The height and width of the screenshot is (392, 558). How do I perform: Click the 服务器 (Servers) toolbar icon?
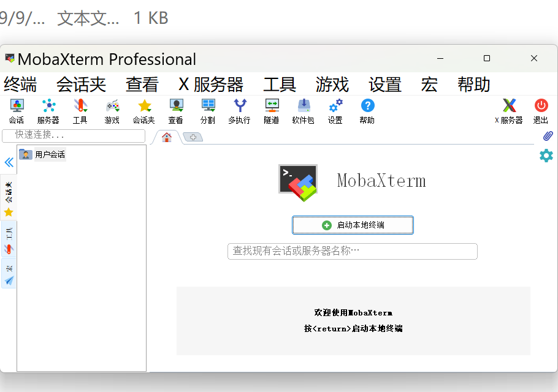48,111
